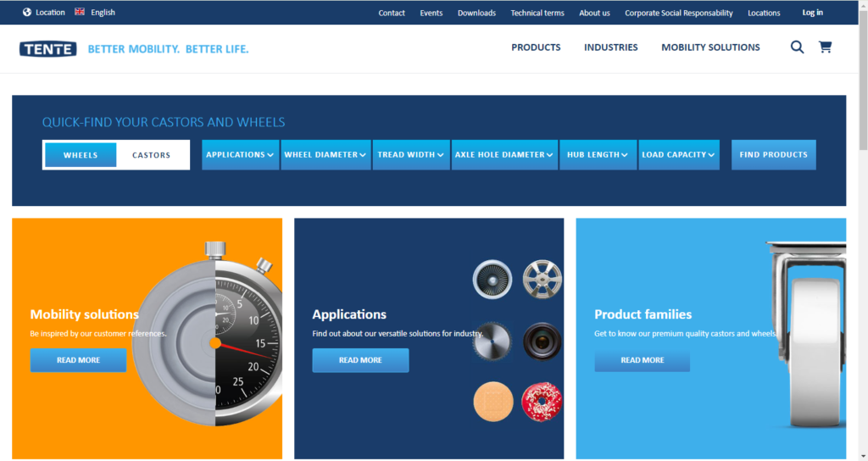
Task: Click Read More under Mobility solutions
Action: [x=78, y=360]
